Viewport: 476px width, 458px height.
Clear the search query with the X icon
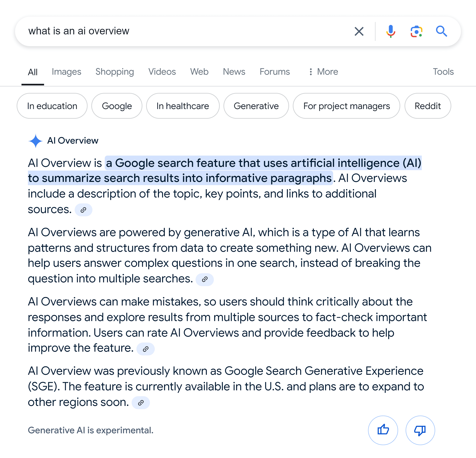coord(359,31)
